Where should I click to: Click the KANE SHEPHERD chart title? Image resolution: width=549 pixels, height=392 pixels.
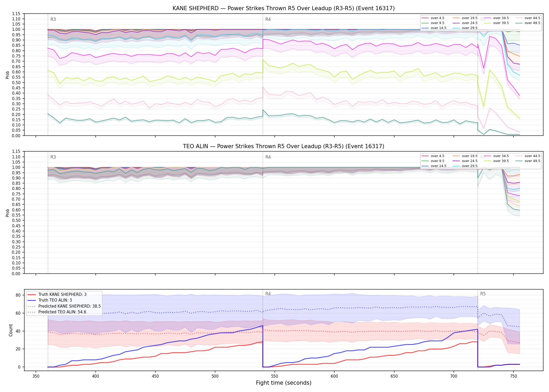[x=283, y=8]
